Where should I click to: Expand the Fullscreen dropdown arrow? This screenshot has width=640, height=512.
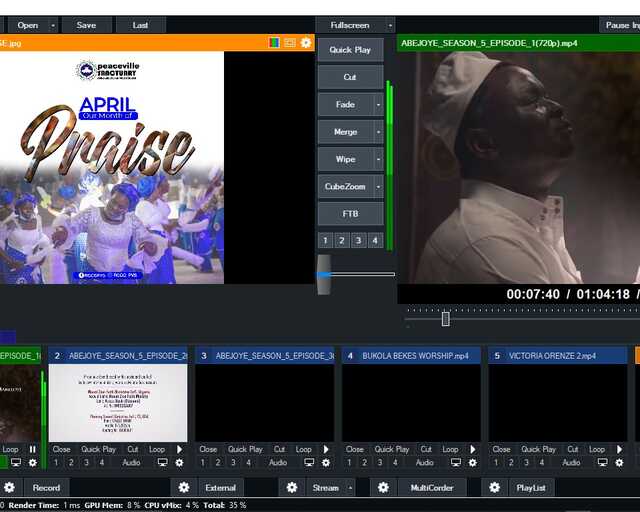[x=390, y=25]
